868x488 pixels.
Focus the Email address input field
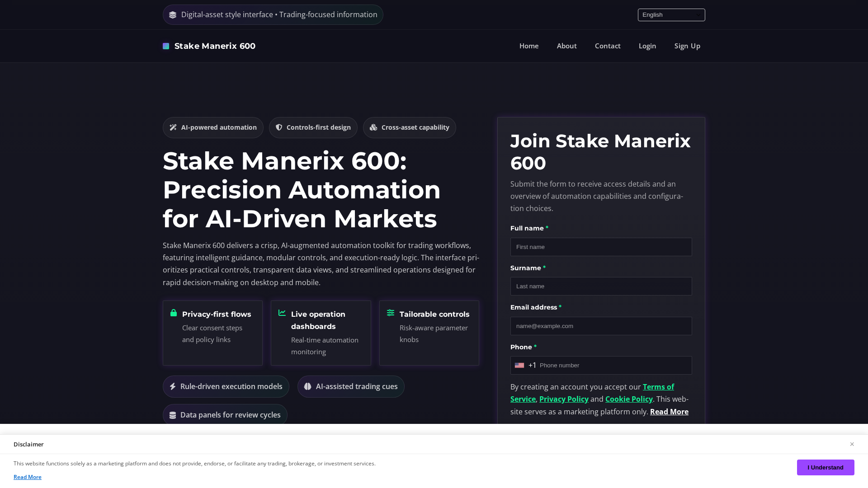tap(601, 326)
